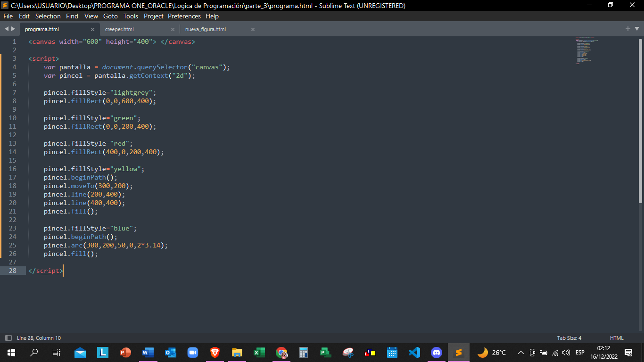This screenshot has width=644, height=362.
Task: Open the Edit menu
Action: pos(24,16)
